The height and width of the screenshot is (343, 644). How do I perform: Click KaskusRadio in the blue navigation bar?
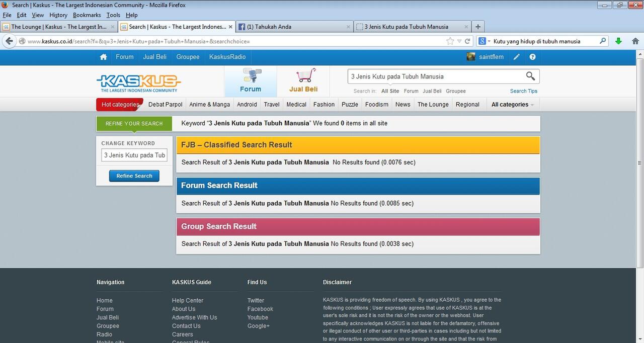pyautogui.click(x=227, y=57)
